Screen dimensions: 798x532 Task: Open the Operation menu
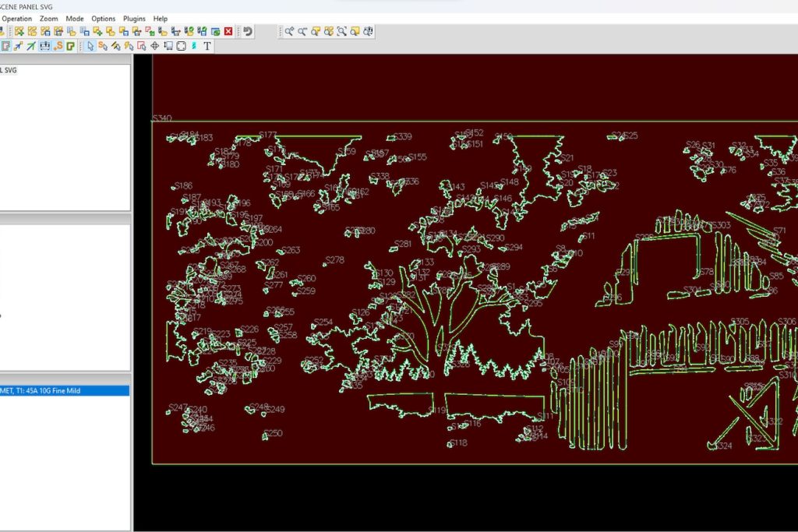[17, 18]
